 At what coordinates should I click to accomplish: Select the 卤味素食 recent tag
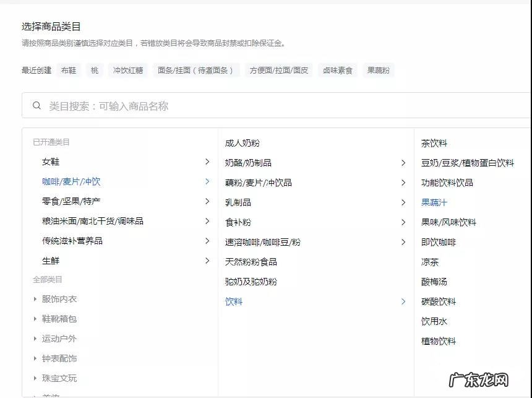pos(337,70)
